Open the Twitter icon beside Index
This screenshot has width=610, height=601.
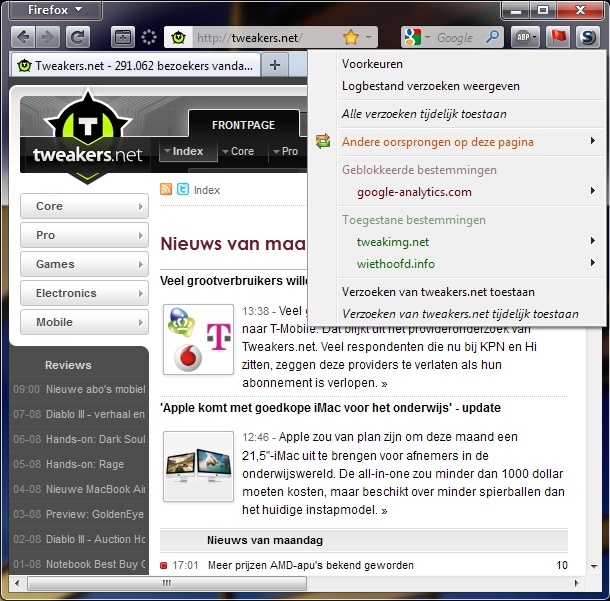click(183, 189)
